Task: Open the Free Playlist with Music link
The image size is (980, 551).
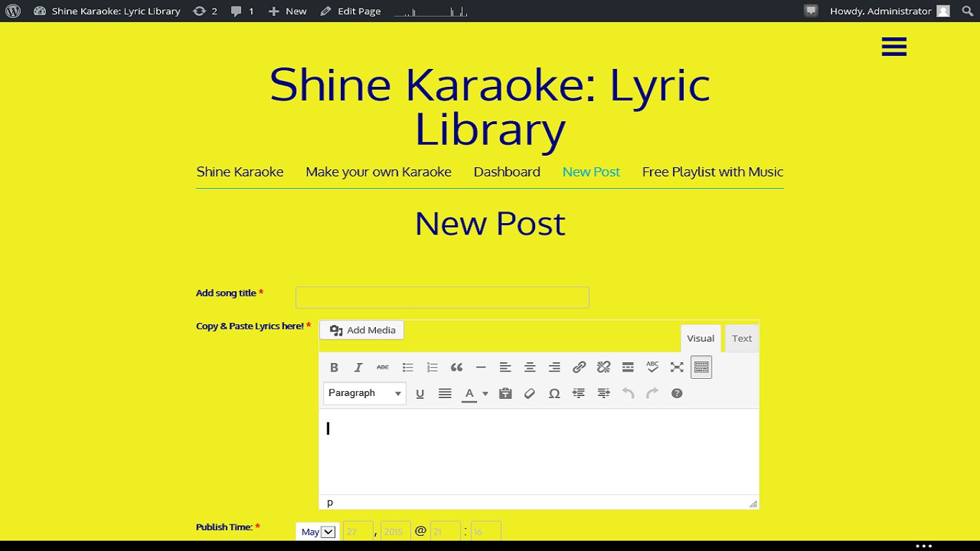Action: (712, 172)
